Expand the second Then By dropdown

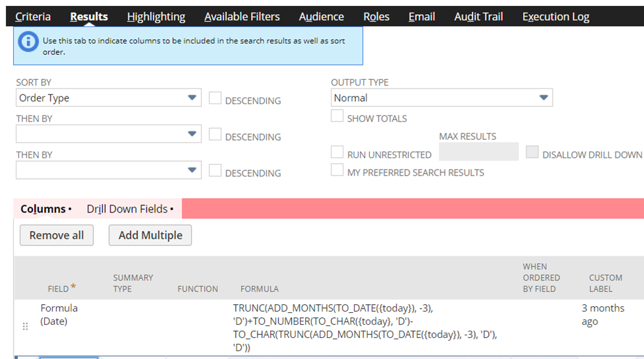click(108, 170)
